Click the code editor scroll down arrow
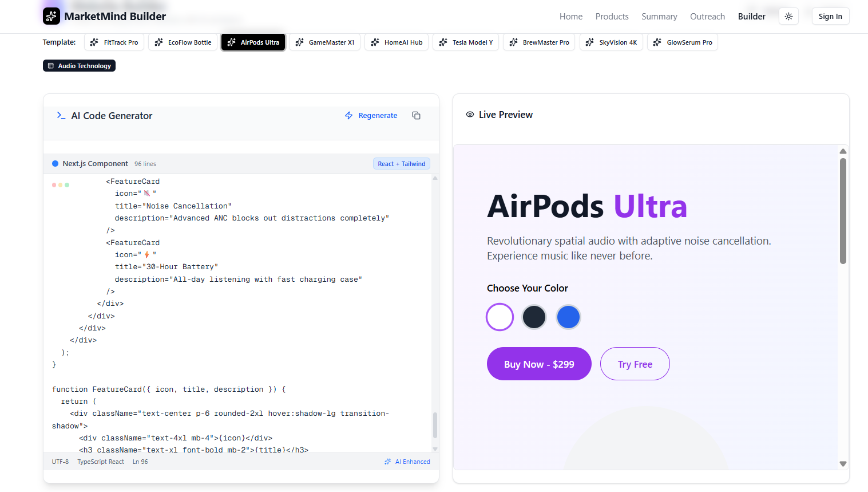This screenshot has height=492, width=868. point(435,449)
